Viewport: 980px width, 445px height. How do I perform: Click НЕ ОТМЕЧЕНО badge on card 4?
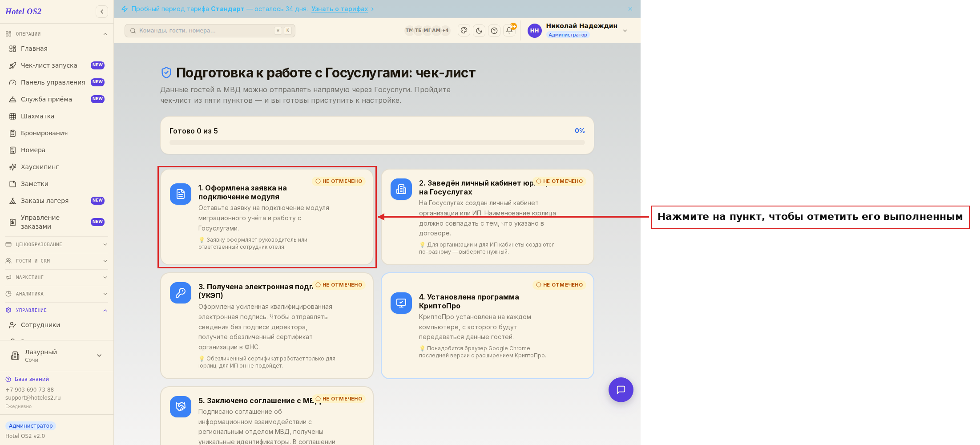(560, 285)
